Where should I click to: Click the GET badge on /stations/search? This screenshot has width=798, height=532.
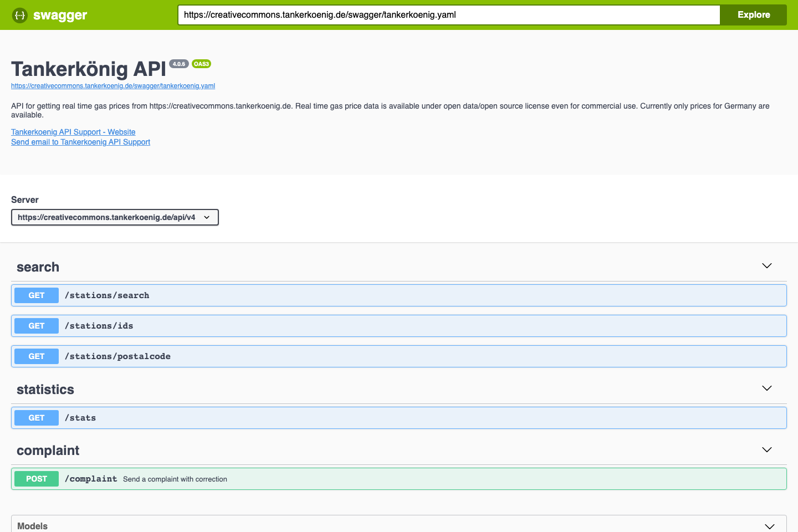pos(36,295)
